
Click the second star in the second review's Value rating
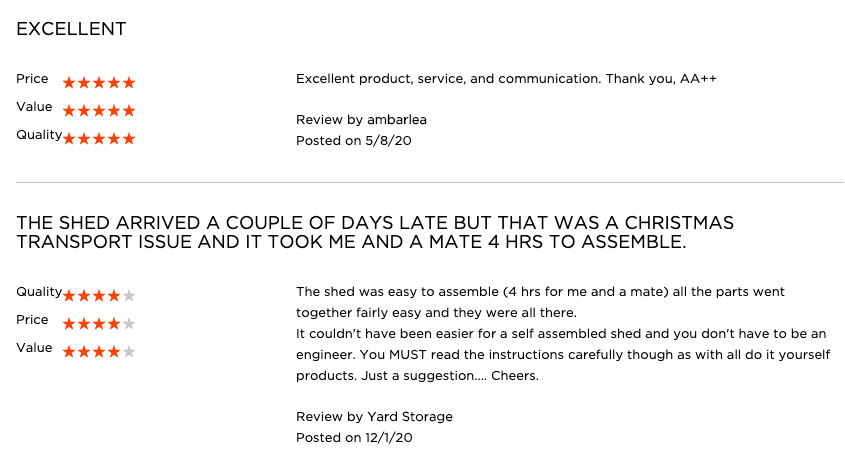84,352
